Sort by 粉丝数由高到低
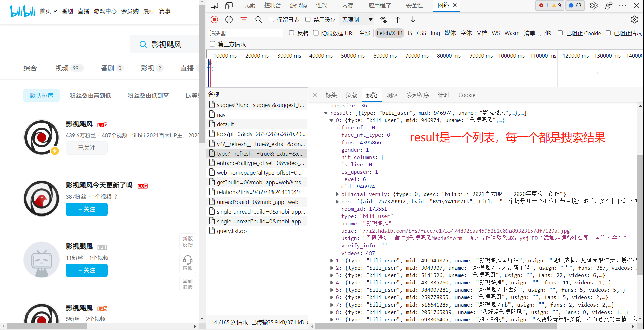This screenshot has width=644, height=330. (90, 96)
